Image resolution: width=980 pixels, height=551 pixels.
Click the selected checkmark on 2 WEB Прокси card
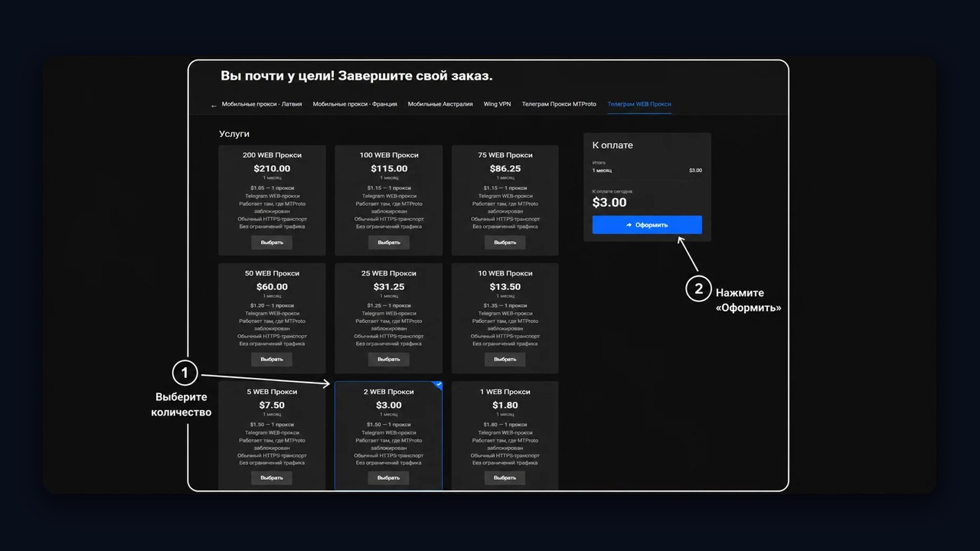pos(438,385)
